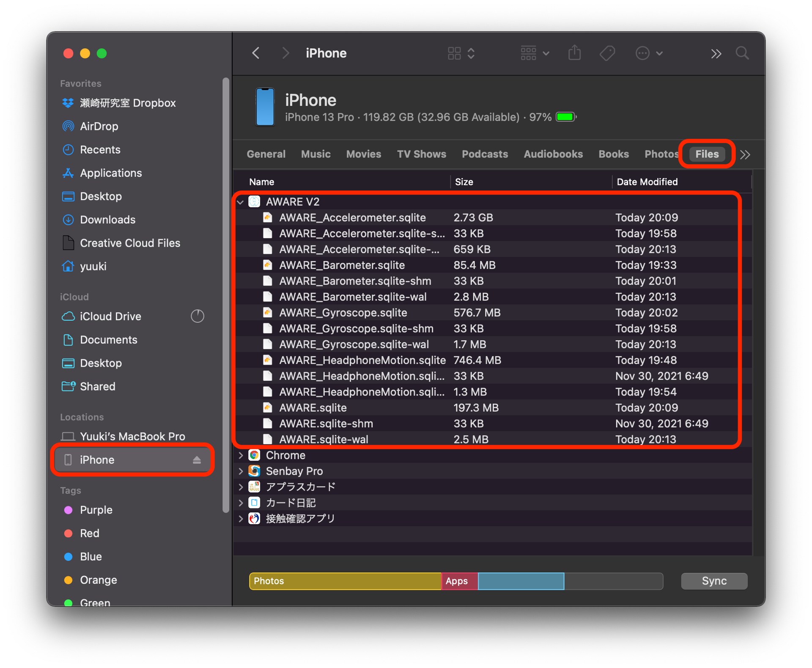The image size is (812, 668).
Task: Open the yuuki home folder
Action: 93,266
